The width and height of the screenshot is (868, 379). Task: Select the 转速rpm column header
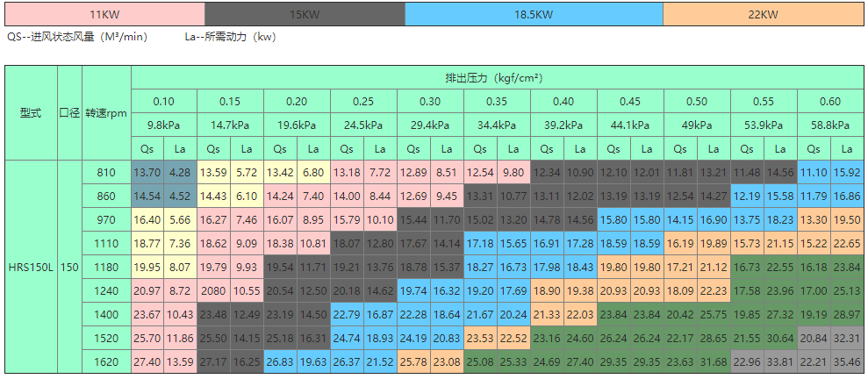tap(106, 113)
